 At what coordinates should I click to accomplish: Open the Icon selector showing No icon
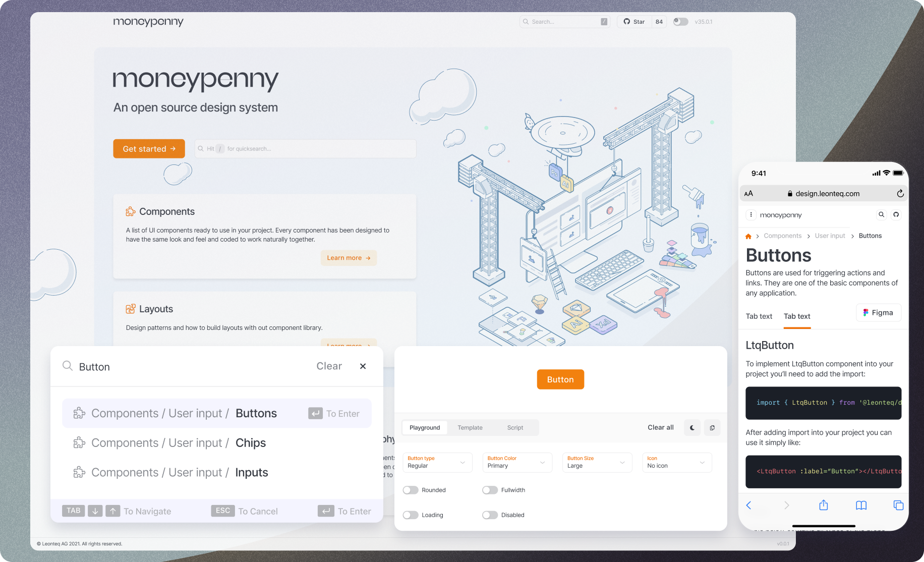pyautogui.click(x=676, y=462)
